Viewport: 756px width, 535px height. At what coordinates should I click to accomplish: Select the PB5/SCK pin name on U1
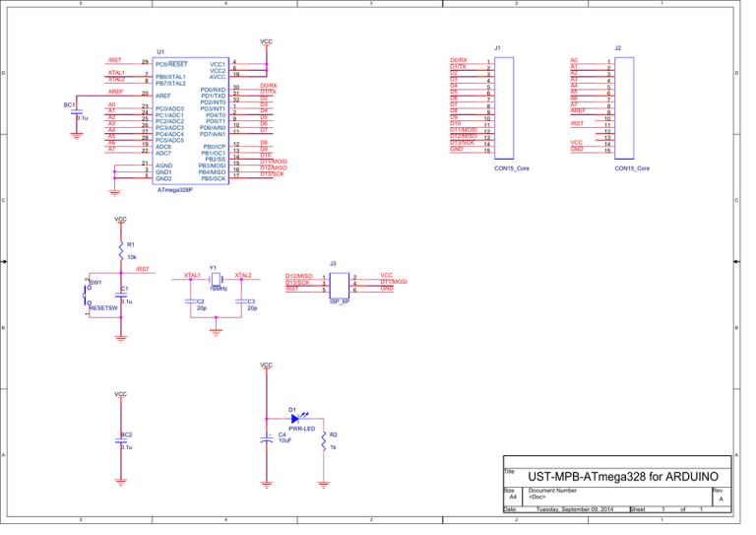[x=214, y=179]
